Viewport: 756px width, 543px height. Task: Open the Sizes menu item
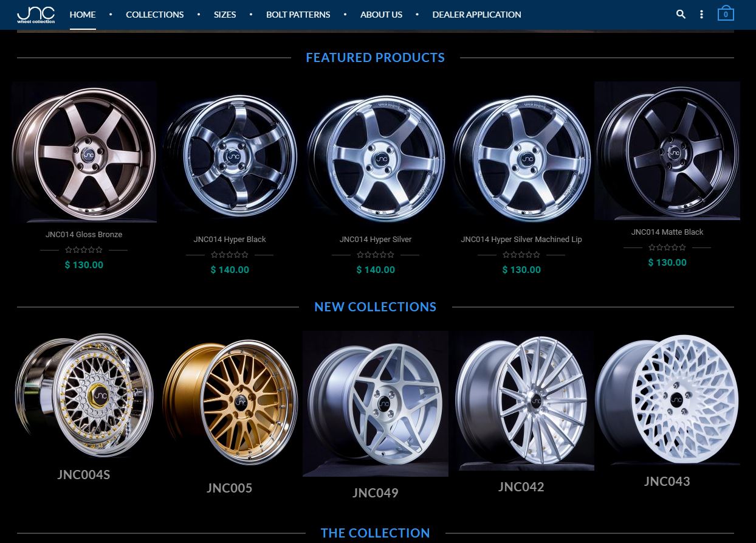coord(225,14)
